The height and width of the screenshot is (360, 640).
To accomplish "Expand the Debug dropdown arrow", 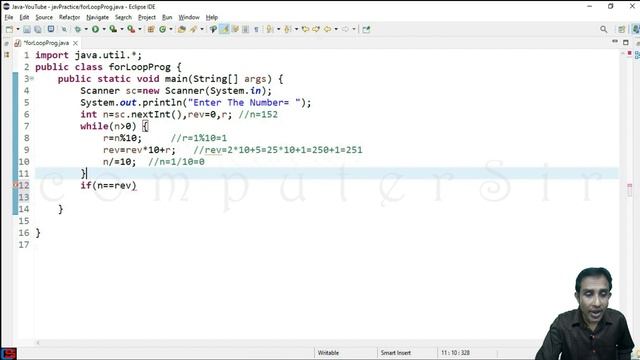I will coord(86,29).
